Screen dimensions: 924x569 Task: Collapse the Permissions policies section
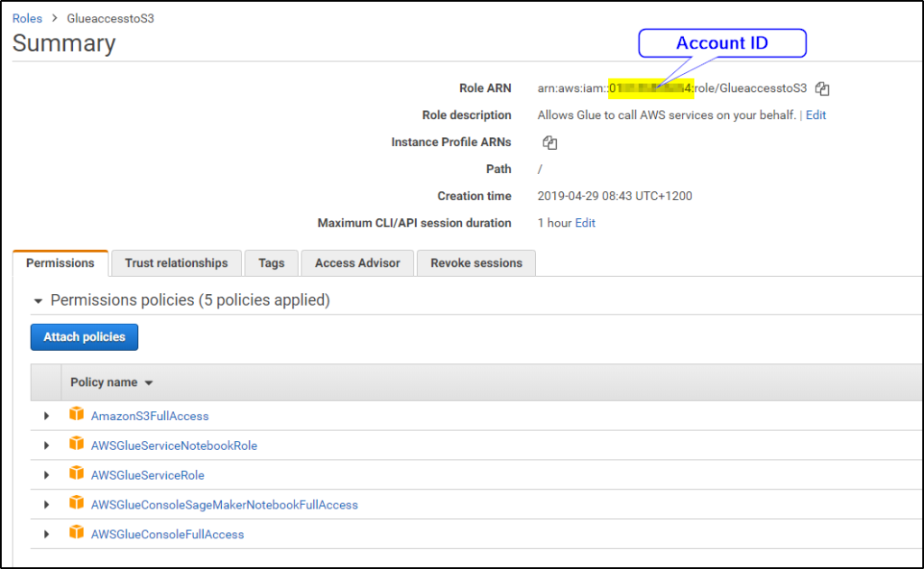point(38,301)
